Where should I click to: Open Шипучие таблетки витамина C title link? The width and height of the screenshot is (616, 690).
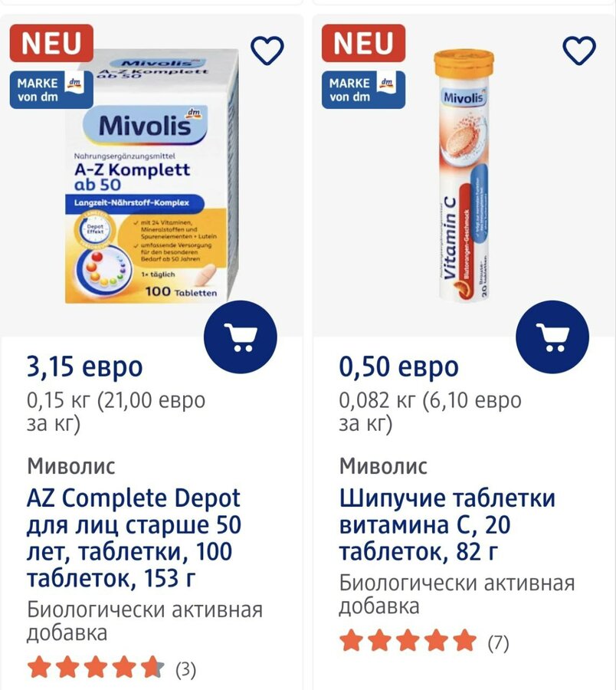[x=447, y=525]
